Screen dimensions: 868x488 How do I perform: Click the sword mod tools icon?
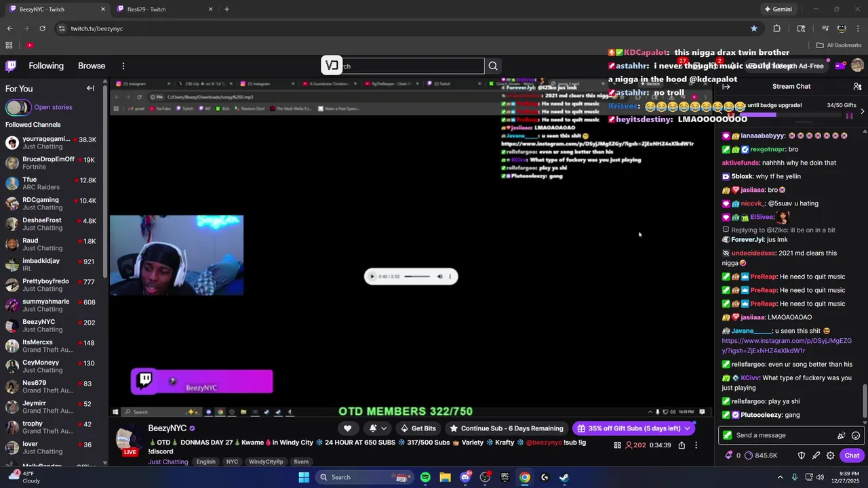tap(816, 455)
